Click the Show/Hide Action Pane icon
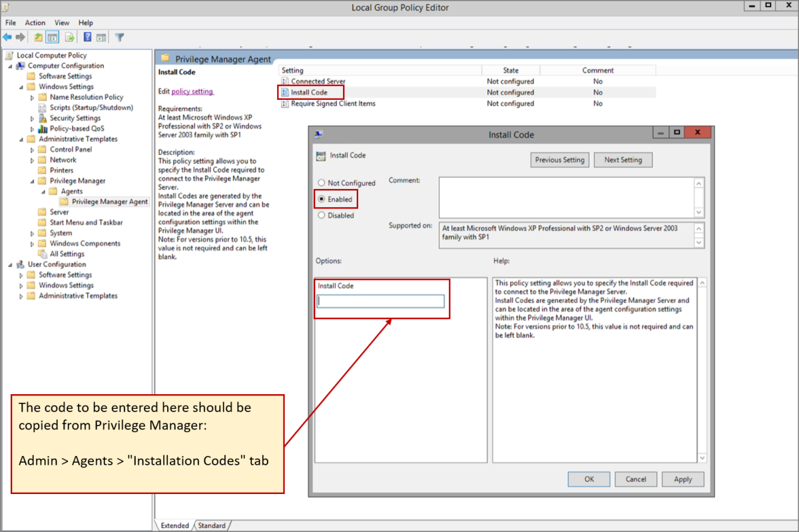 click(x=101, y=37)
